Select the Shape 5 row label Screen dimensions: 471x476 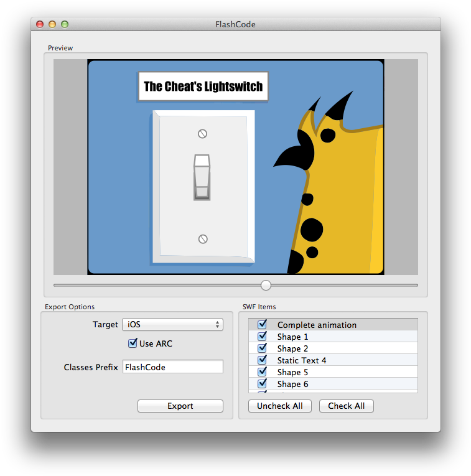[x=292, y=372]
